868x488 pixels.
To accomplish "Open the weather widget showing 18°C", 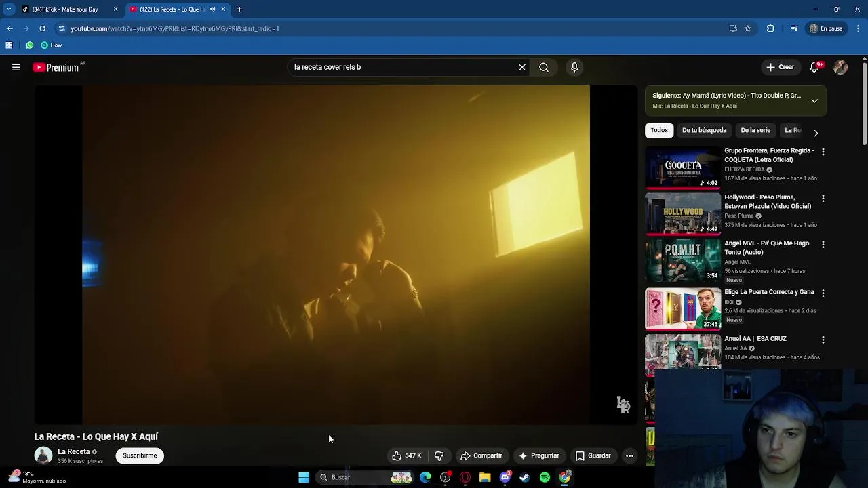I will coord(37,477).
